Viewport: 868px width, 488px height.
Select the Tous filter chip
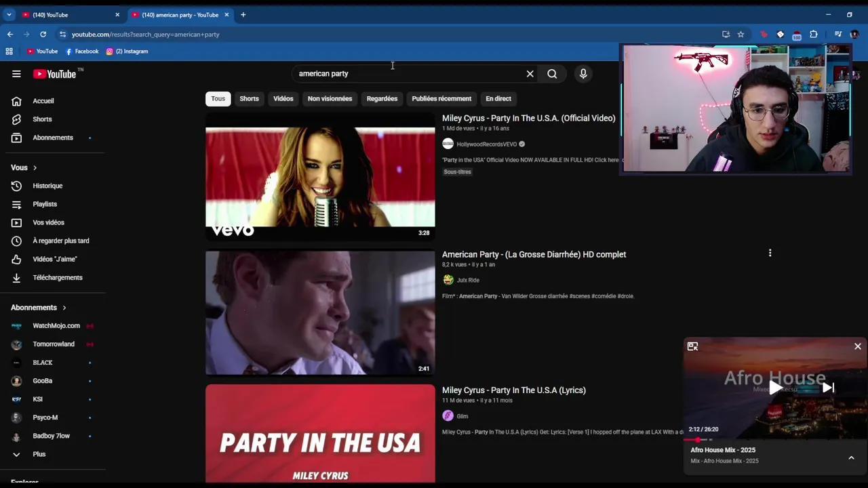(218, 98)
